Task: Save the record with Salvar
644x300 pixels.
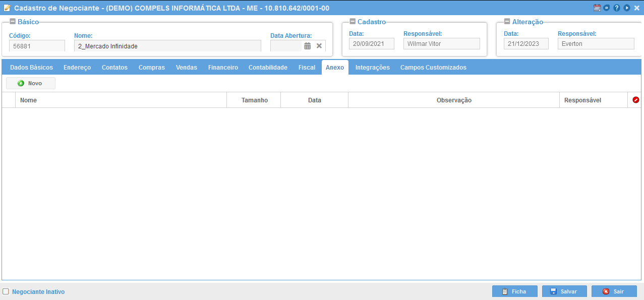Action: tap(564, 291)
